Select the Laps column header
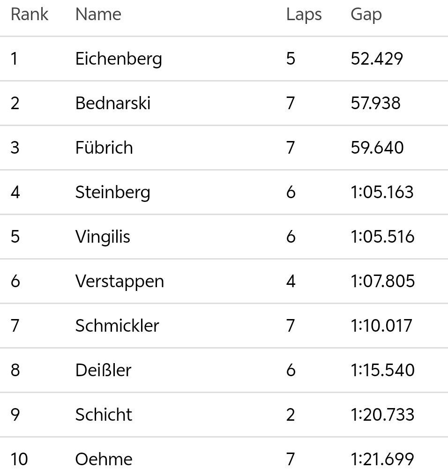The image size is (448, 476). click(x=304, y=15)
